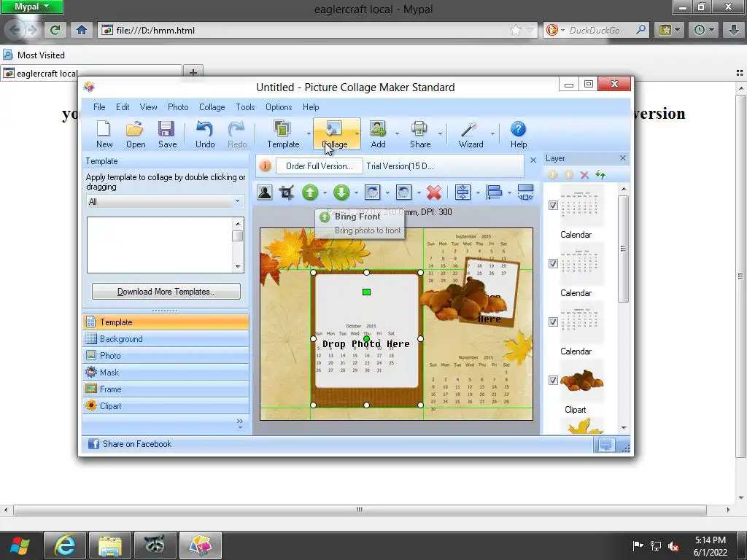Switch to the Mask sidebar section

click(x=166, y=373)
